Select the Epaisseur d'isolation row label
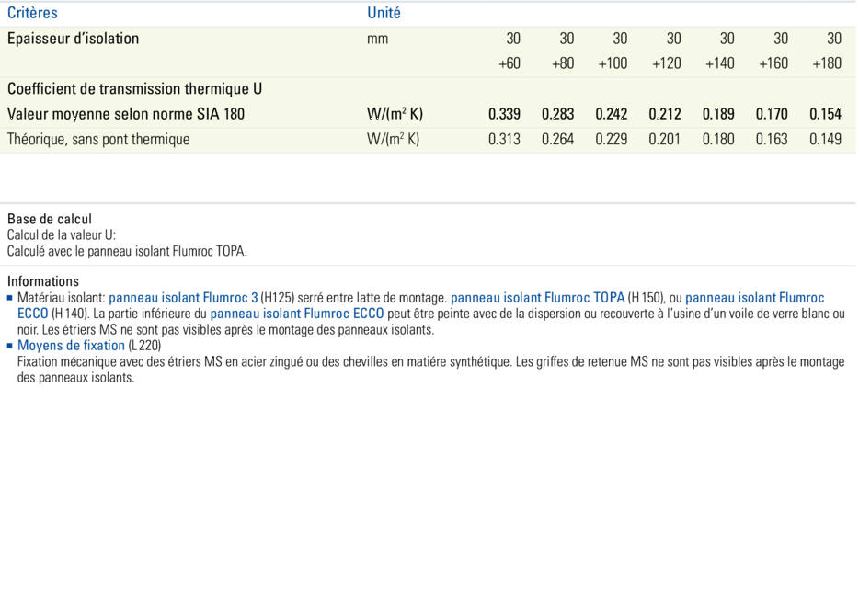 [73, 39]
